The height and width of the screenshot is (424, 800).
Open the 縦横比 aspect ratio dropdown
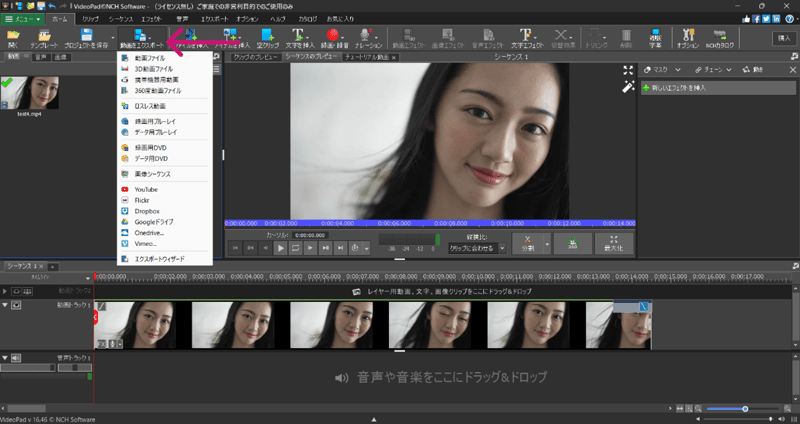pyautogui.click(x=475, y=248)
